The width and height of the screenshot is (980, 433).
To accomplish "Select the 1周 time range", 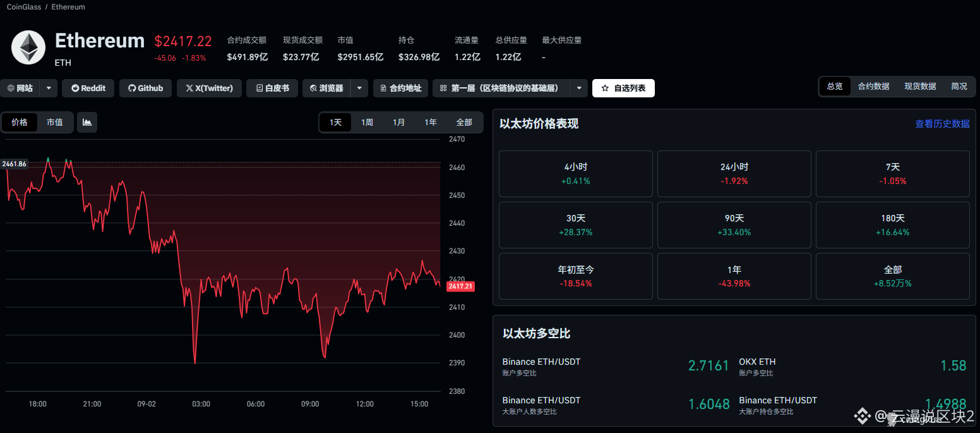I will pyautogui.click(x=367, y=122).
